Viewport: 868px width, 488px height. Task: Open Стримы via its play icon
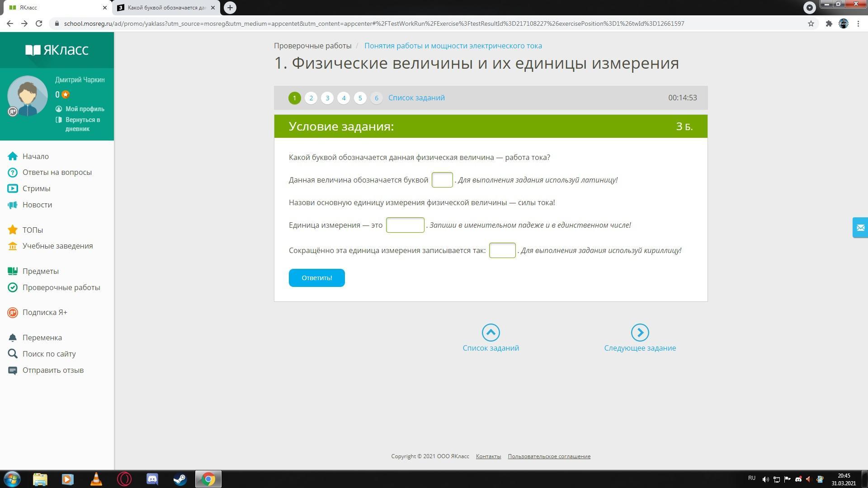pos(13,188)
